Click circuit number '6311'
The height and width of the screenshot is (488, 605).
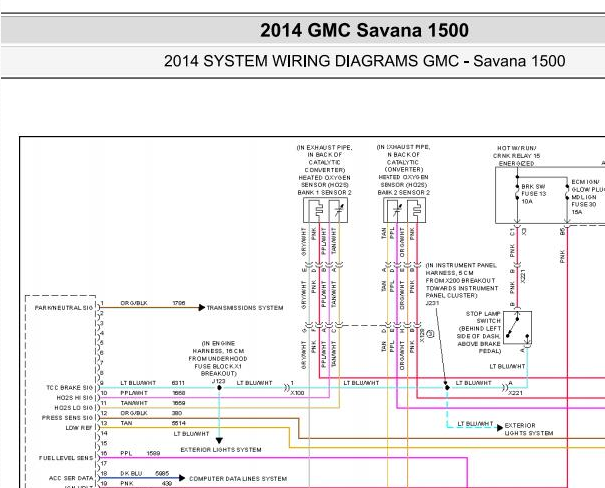click(178, 383)
